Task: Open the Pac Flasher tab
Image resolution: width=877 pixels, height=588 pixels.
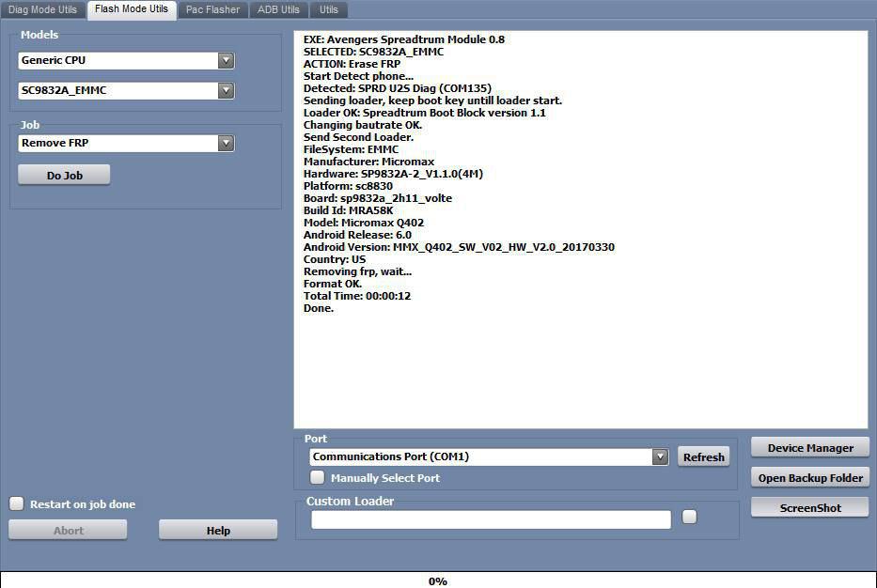Action: 212,9
